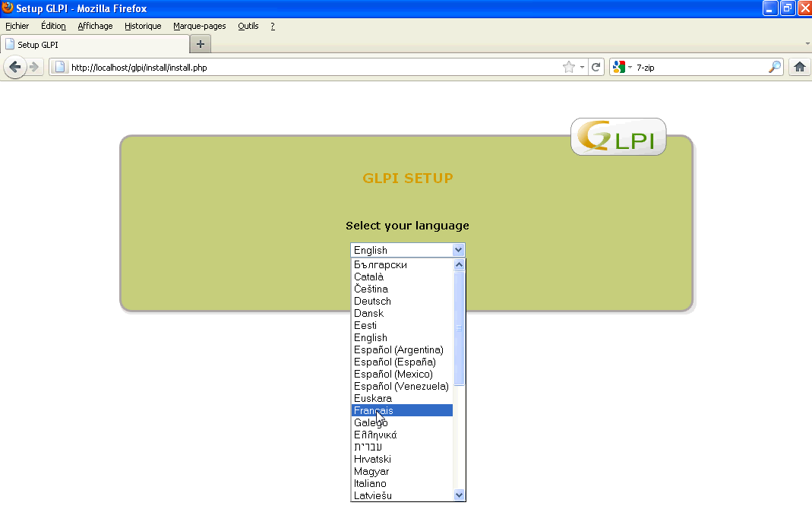Viewport: 812px width, 509px height.
Task: Open the list all tabs arrow
Action: [x=807, y=44]
